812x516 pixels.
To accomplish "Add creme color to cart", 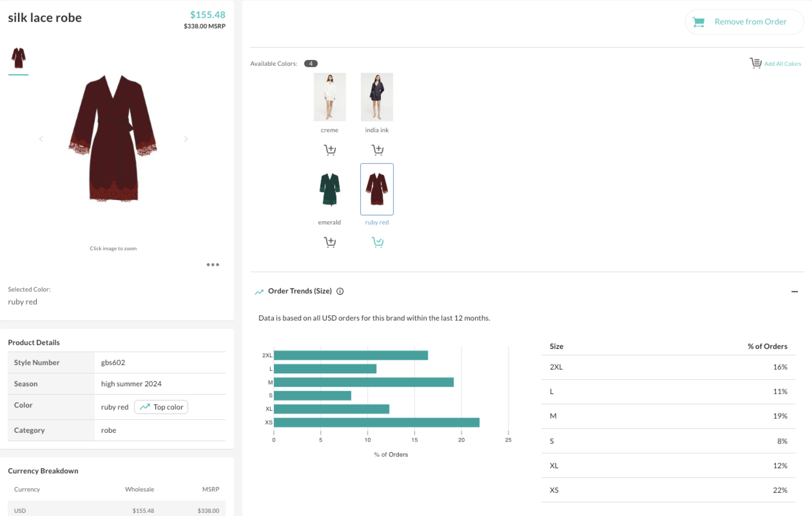I will 330,150.
